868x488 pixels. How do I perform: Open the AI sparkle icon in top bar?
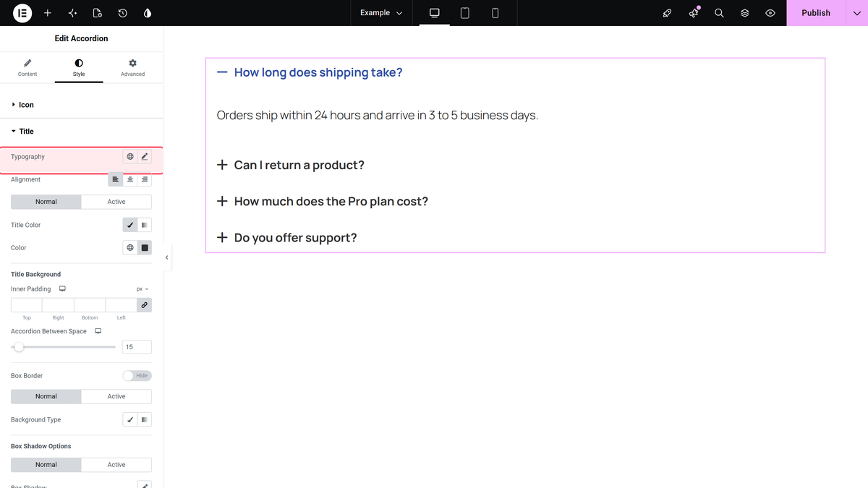[72, 13]
